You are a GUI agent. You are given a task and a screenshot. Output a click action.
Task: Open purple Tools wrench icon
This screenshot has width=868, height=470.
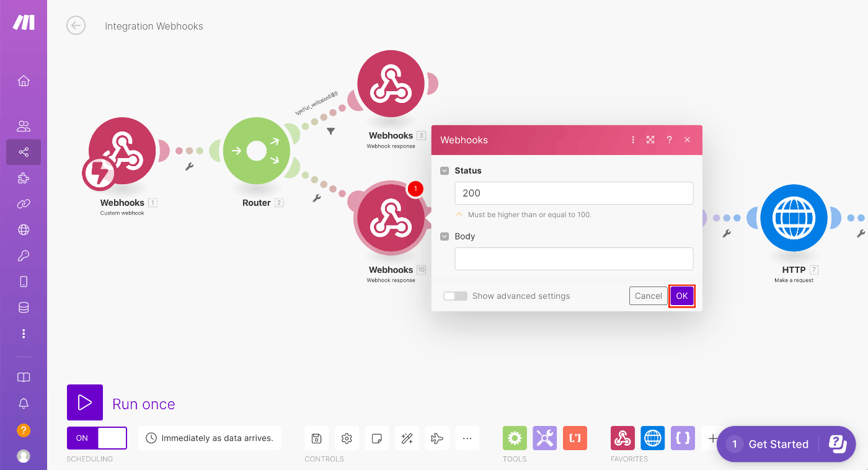(x=545, y=438)
